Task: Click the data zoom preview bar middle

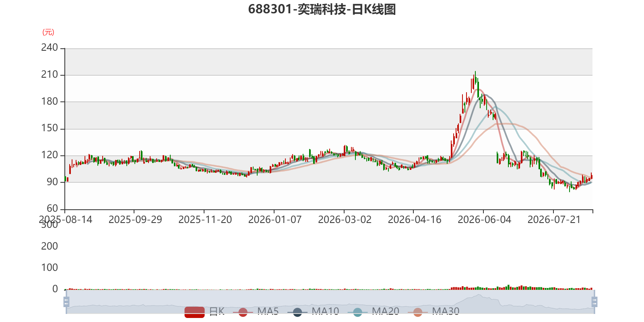Action: (x=330, y=302)
